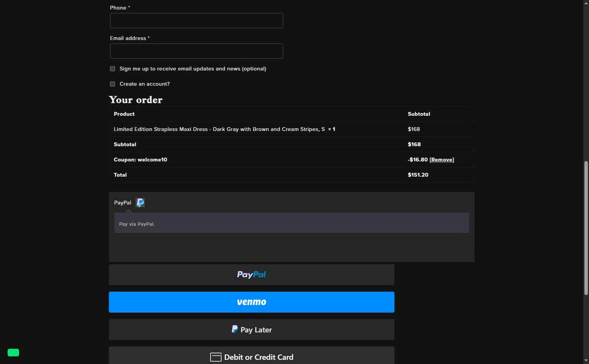Viewport: 589px width, 364px height.
Task: Click the page's vertical scrollbar thumb
Action: [586, 228]
